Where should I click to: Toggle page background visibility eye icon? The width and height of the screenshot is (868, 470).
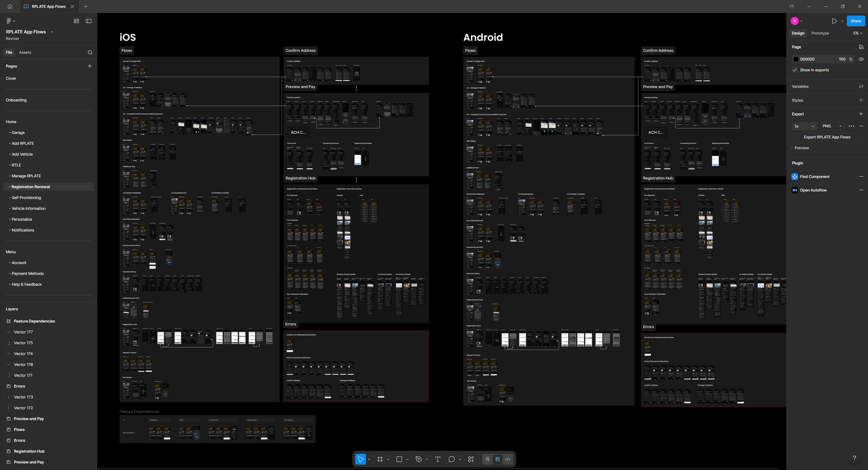(x=861, y=59)
